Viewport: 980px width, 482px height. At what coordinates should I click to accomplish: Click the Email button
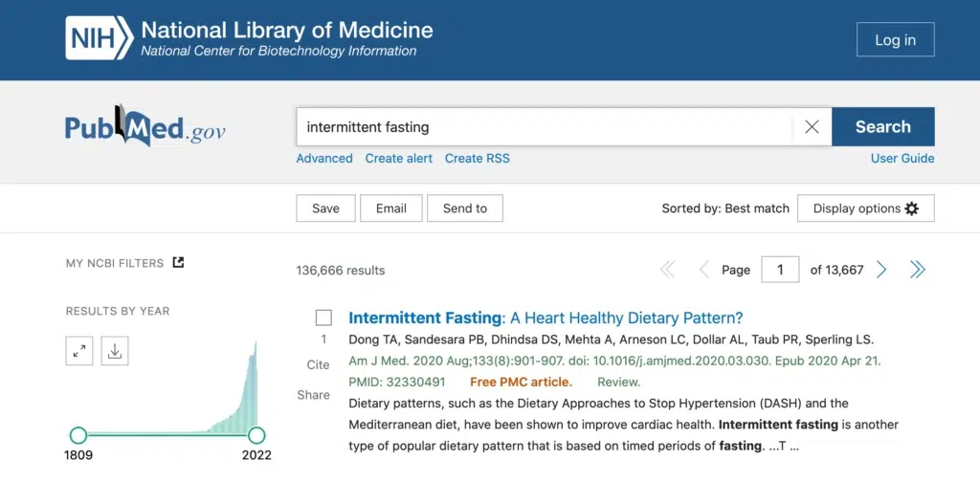pyautogui.click(x=390, y=208)
